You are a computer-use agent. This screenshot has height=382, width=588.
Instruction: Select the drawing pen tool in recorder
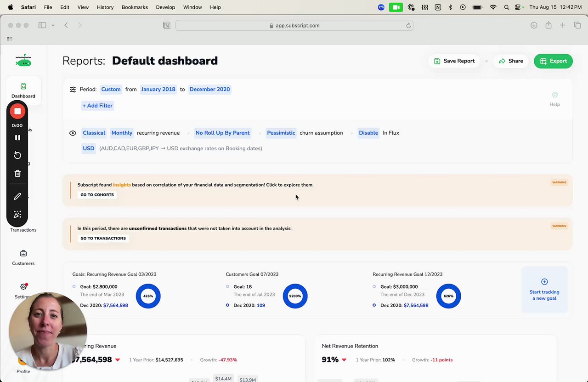click(x=17, y=196)
